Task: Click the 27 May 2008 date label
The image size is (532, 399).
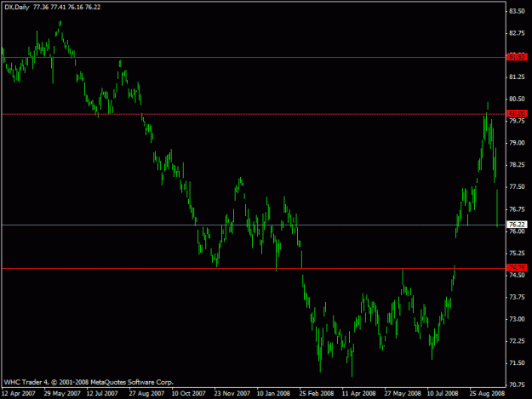Action: pos(403,394)
